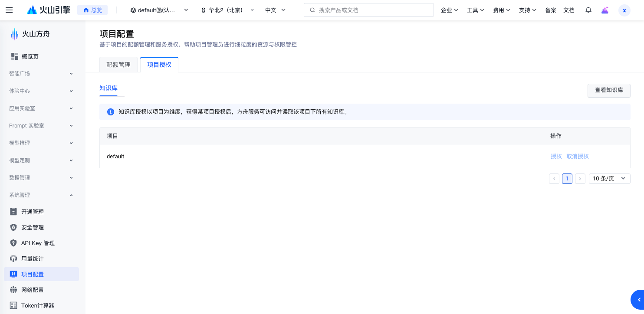Open the 工具 menu in top bar
Viewport: 644px width, 314px height.
475,10
